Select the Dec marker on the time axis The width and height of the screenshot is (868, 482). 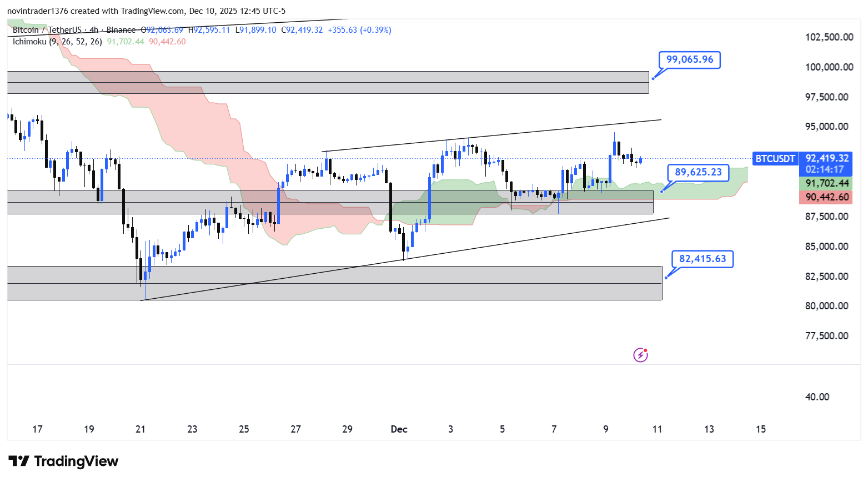(399, 429)
